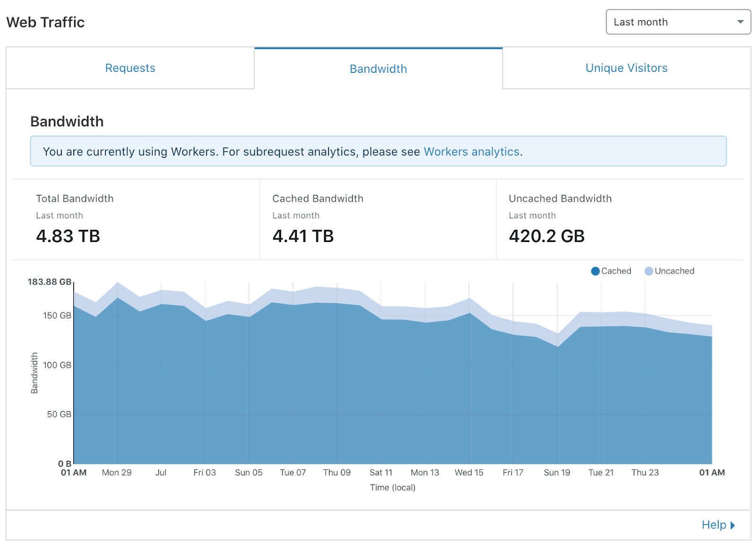The height and width of the screenshot is (546, 756).
Task: Click the Uncached Bandwidth value 420.2 GB
Action: pyautogui.click(x=547, y=236)
